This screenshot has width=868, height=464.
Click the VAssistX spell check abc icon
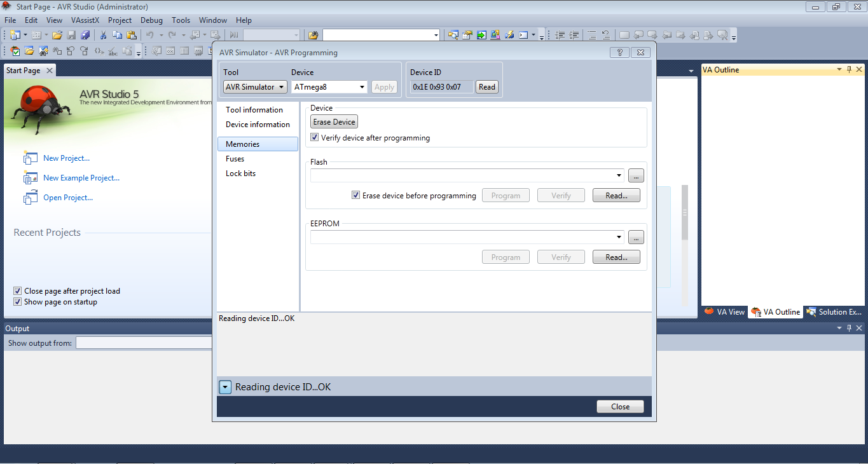point(113,51)
